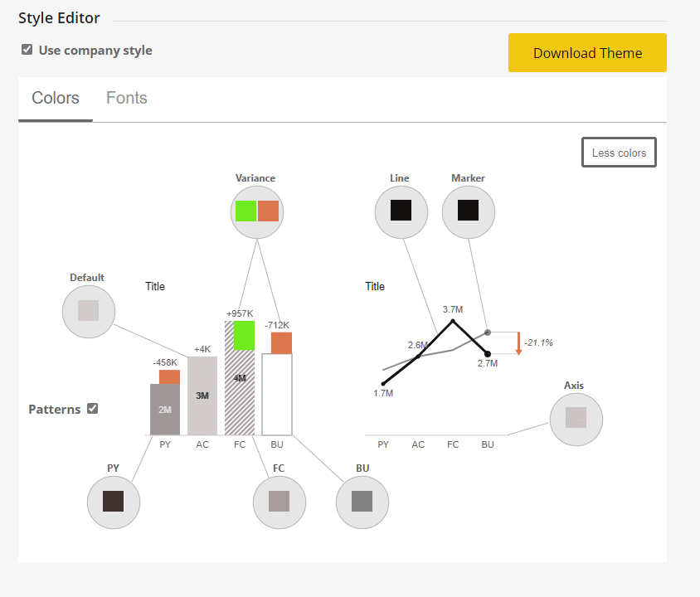Click the bar chart Title text
The image size is (700, 597).
point(155,286)
